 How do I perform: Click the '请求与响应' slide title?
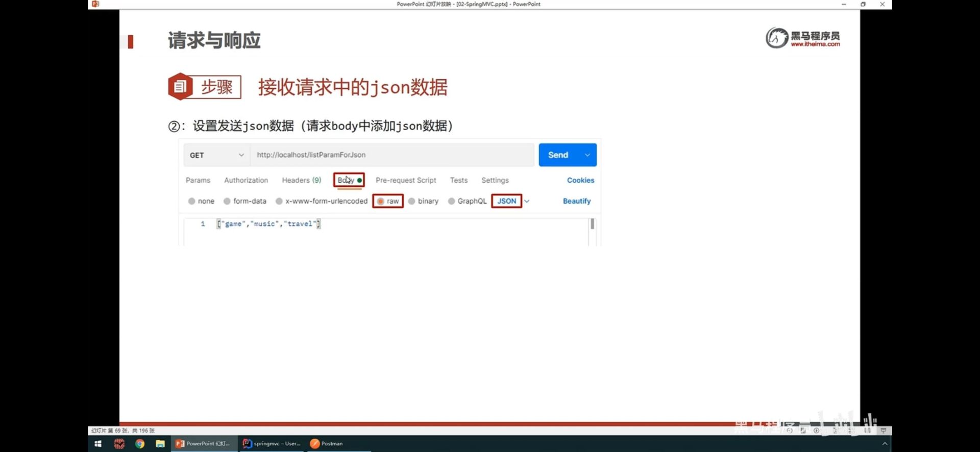(214, 40)
